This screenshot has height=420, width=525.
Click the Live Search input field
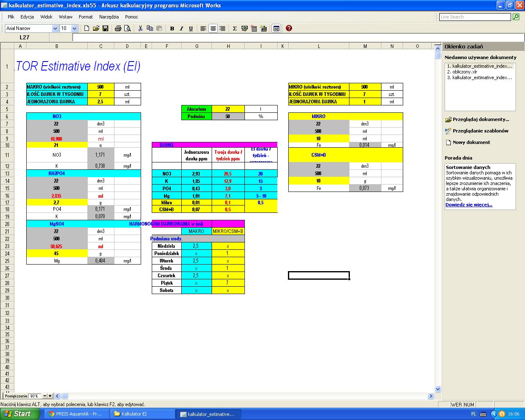tap(475, 17)
